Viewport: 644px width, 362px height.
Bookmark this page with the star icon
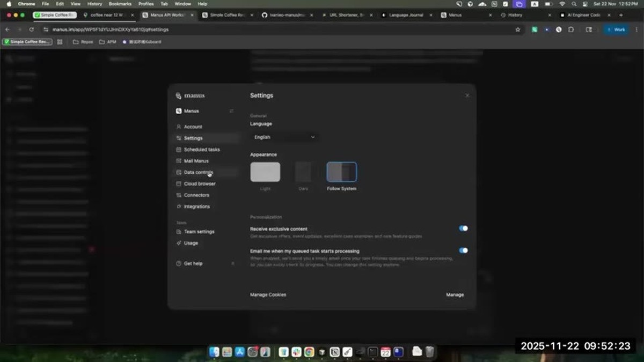518,29
